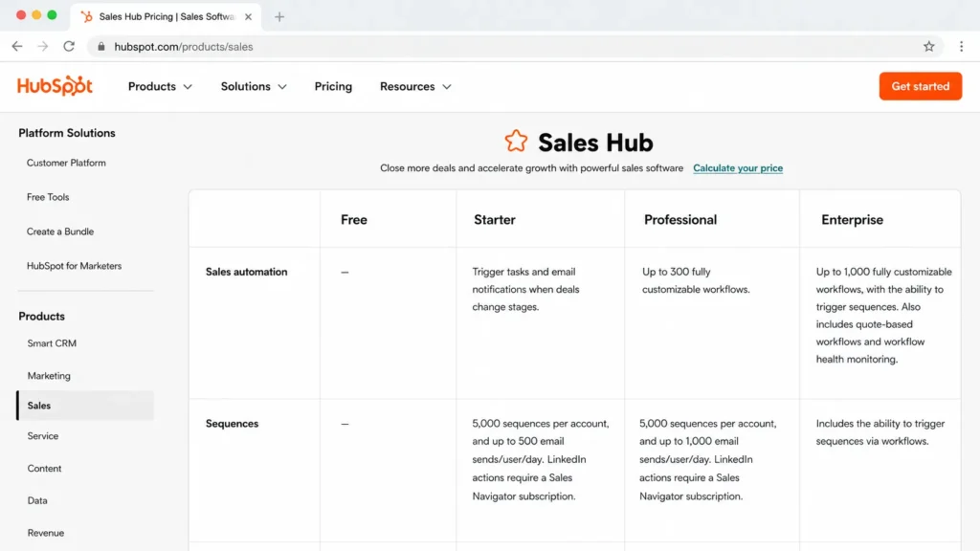Click the "Close more deals and accelerate growth" tagline

pos(531,168)
